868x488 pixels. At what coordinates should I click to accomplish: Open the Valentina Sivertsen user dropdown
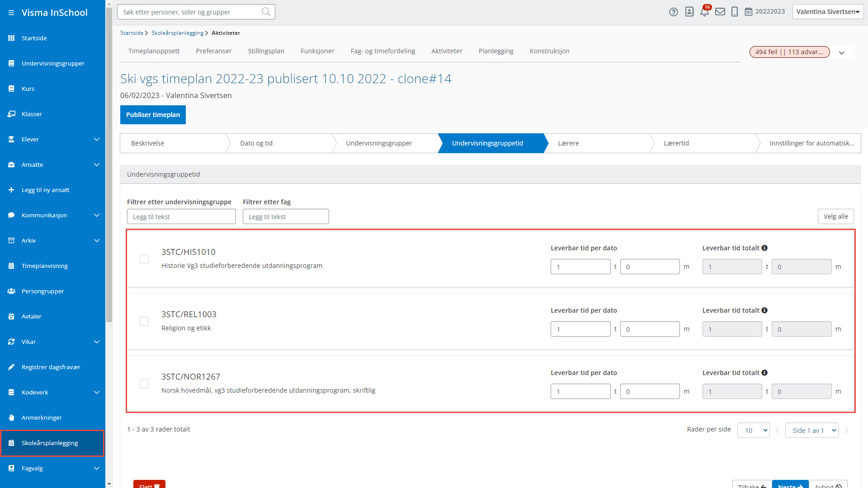[828, 12]
